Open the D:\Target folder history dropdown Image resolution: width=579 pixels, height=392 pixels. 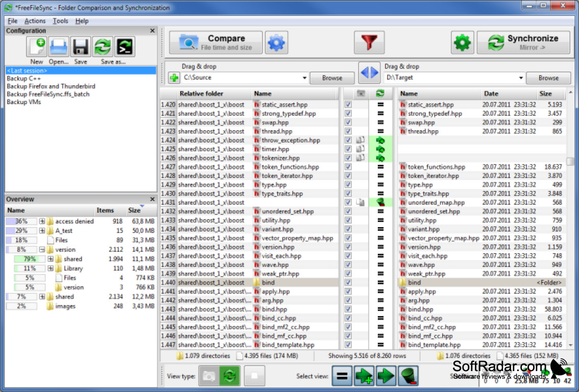tap(520, 78)
